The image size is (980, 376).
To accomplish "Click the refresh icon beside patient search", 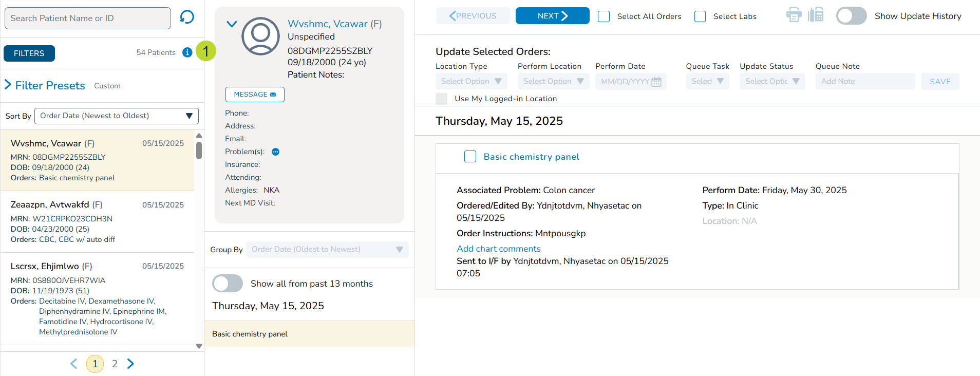I will 187,17.
